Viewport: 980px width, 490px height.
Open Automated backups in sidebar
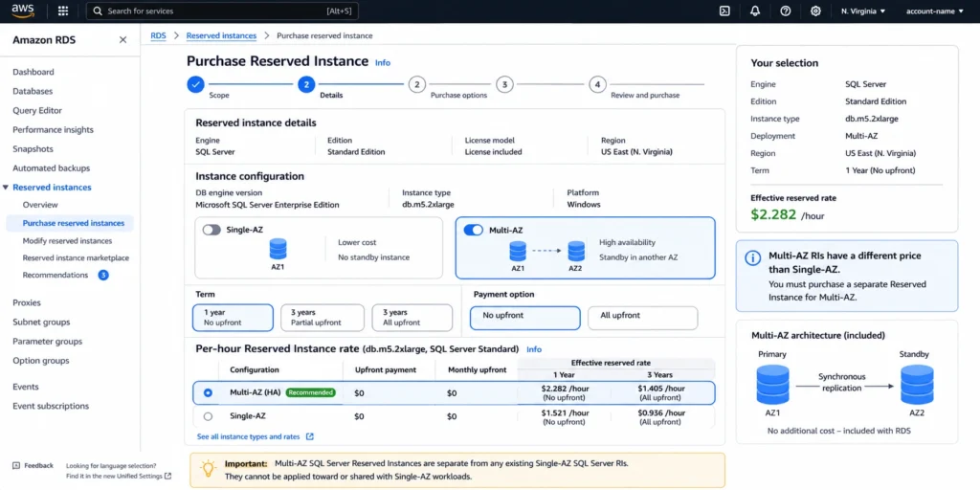pyautogui.click(x=52, y=168)
